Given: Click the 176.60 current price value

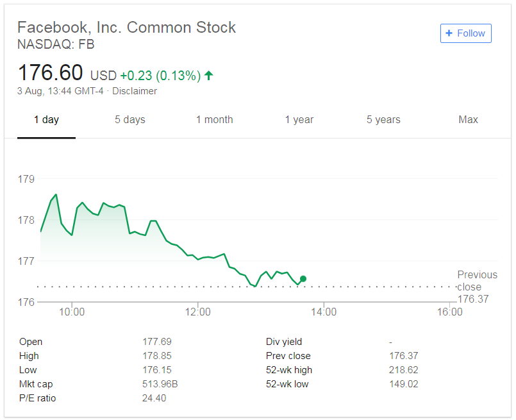Looking at the screenshot, I should (x=51, y=72).
